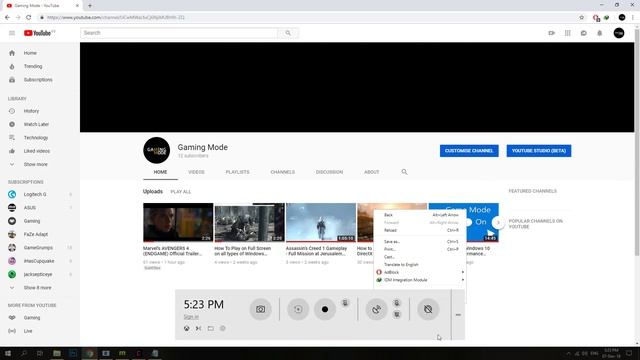Open Windows Start menu
Viewport: 640px width, 360px height.
(x=8, y=353)
